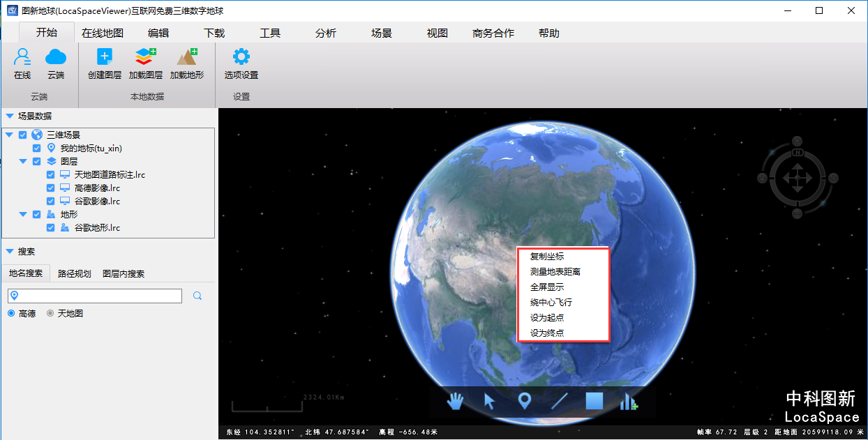868x440 pixels.
Task: Collapse the 搜索 panel
Action: [9, 252]
